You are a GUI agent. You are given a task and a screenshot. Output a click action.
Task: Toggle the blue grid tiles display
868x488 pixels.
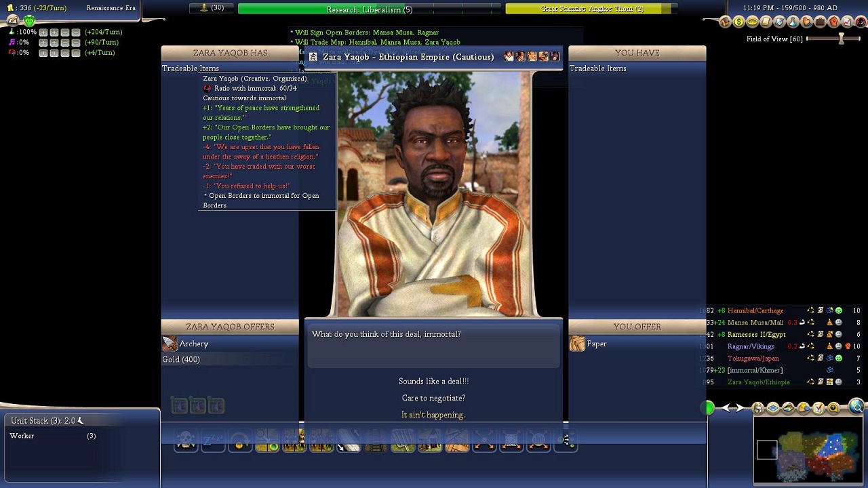pos(773,408)
